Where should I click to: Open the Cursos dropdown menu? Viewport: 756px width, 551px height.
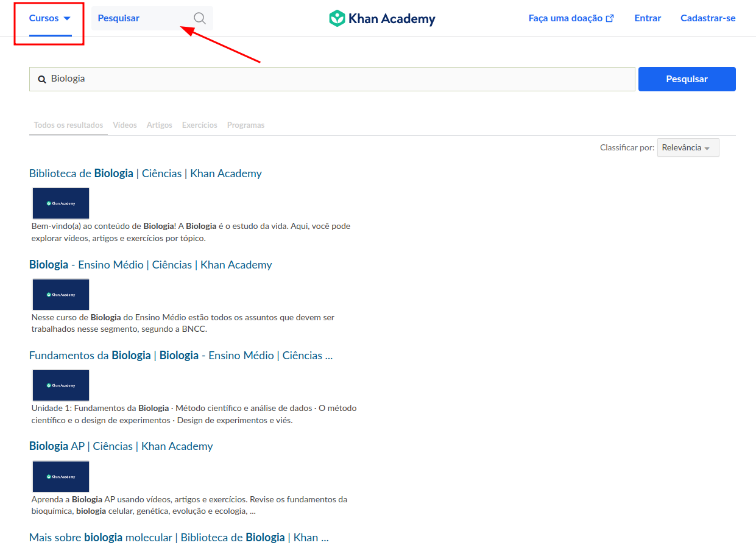[50, 18]
